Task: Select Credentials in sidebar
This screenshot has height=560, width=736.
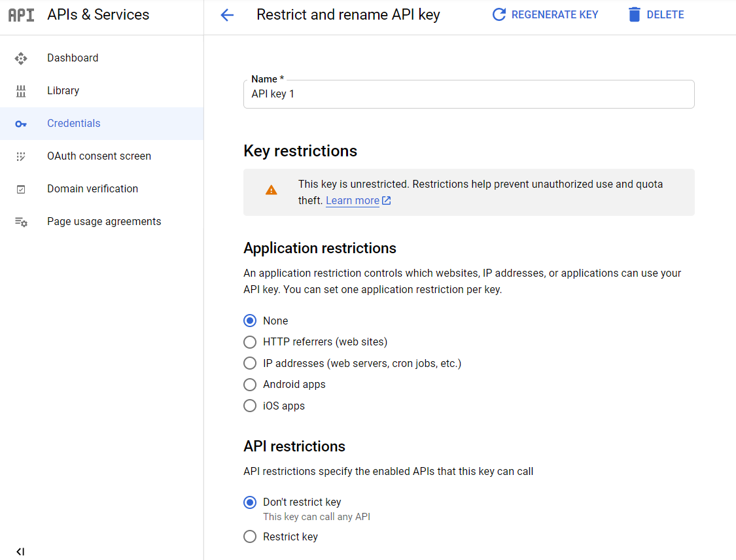Action: coord(102,124)
